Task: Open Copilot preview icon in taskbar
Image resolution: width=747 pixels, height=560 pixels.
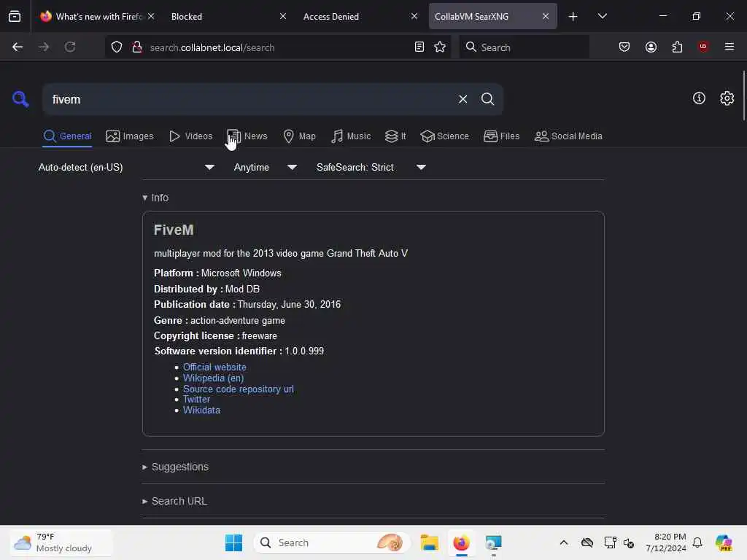Action: [x=724, y=542]
